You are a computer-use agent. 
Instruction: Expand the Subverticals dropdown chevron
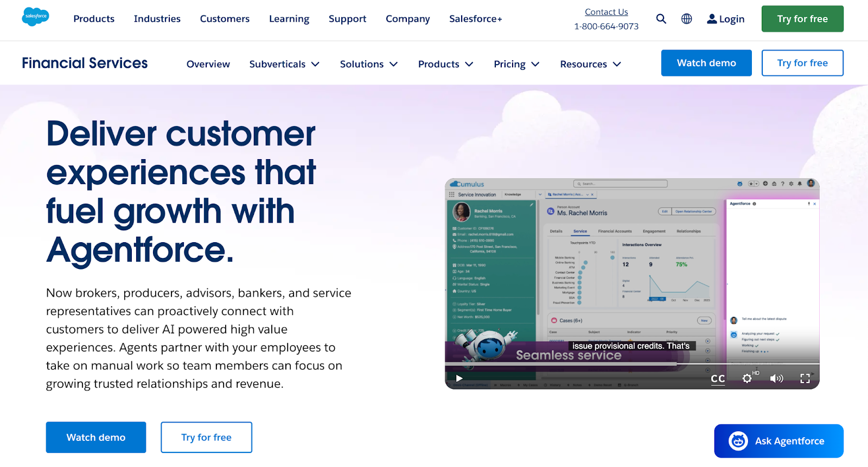click(315, 64)
